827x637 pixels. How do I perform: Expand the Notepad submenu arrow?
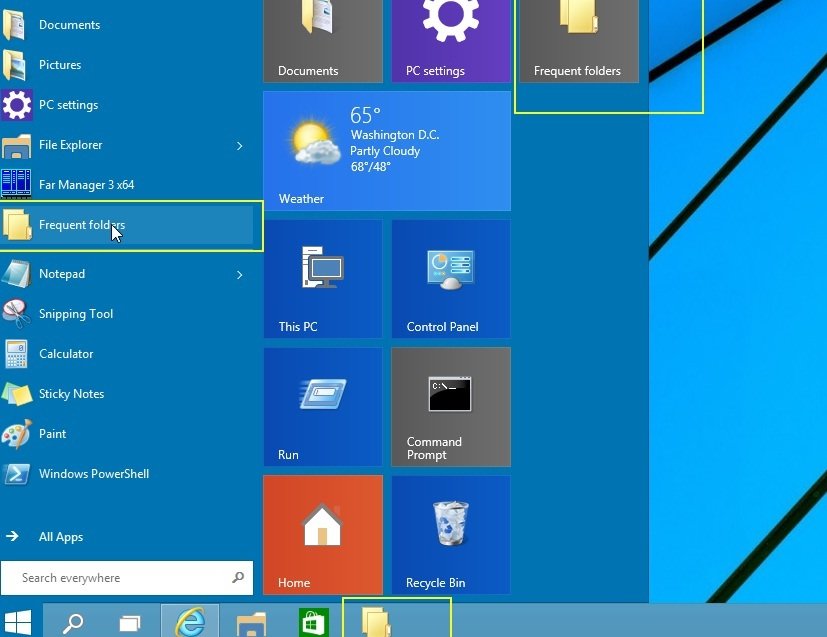pos(240,273)
